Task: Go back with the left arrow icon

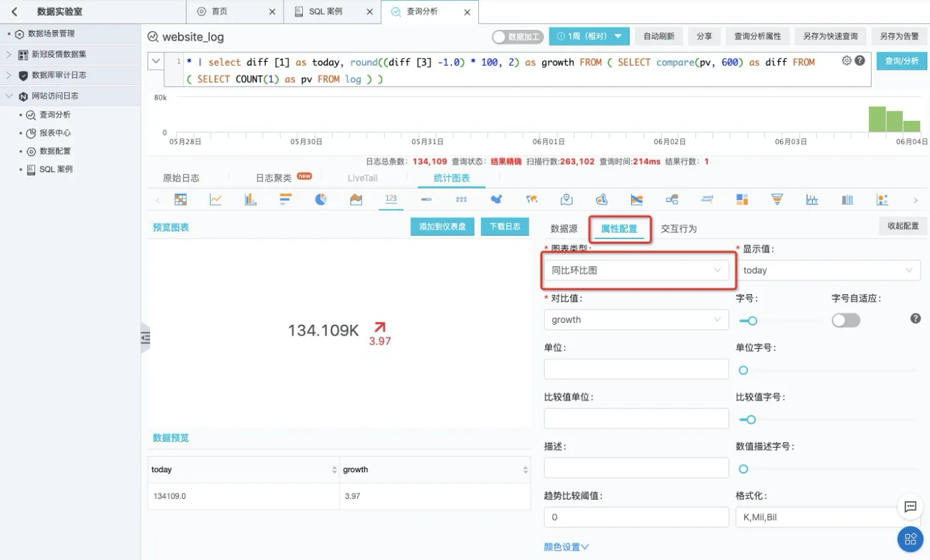Action: (15, 12)
